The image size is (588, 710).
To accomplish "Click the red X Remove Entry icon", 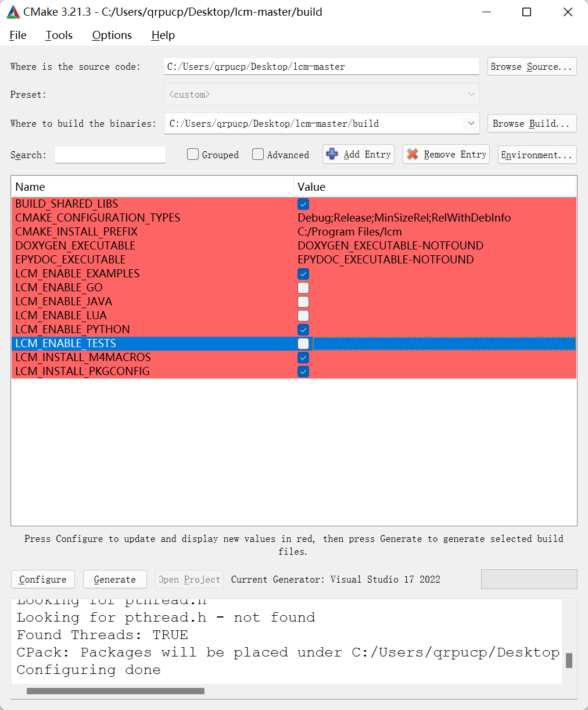I will coord(413,154).
